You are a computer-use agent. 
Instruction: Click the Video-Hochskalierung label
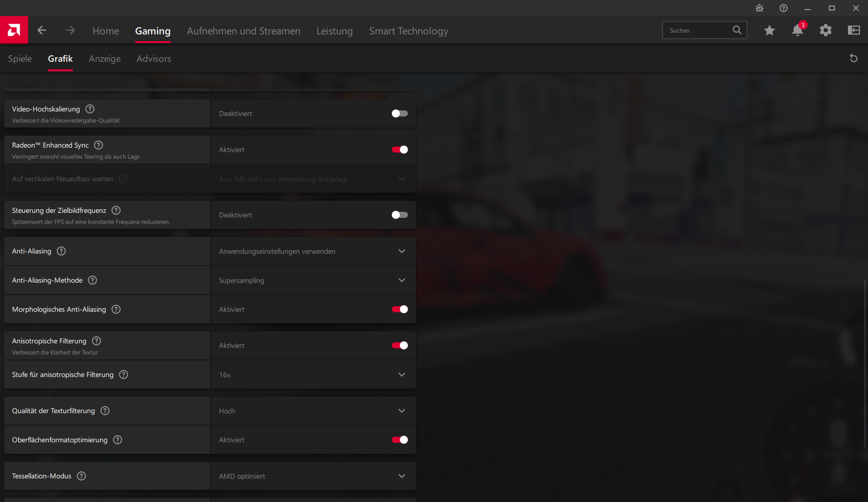coord(46,109)
